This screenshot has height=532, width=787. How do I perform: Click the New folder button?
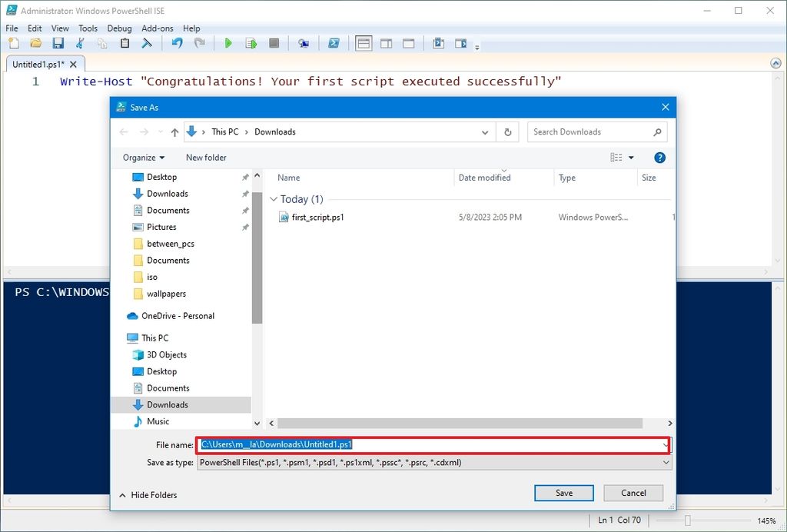[x=206, y=158]
